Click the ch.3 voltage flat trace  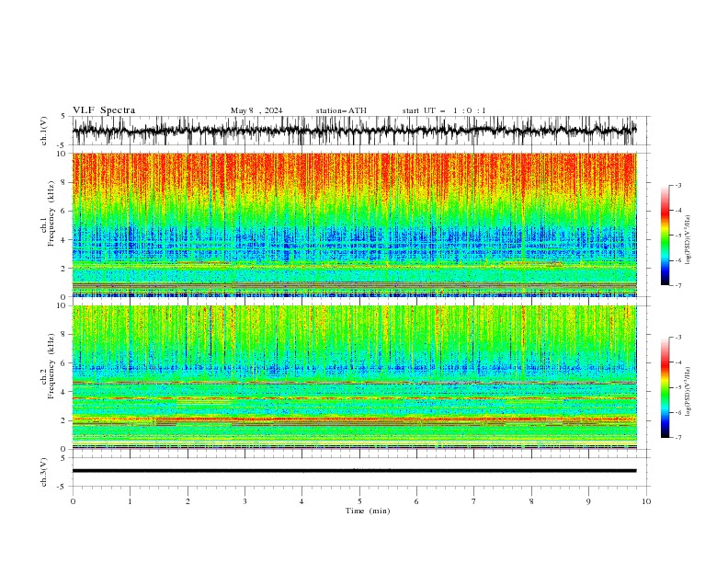354,471
